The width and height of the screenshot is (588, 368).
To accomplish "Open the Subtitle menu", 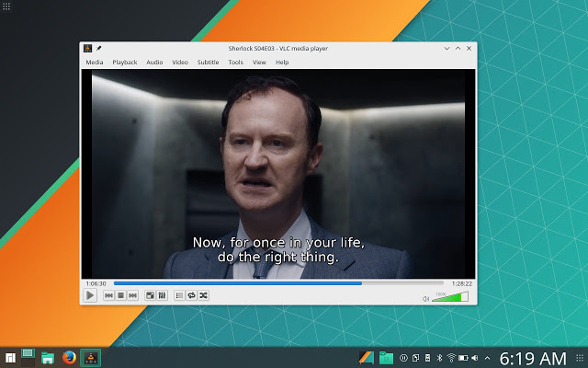I will click(x=208, y=63).
